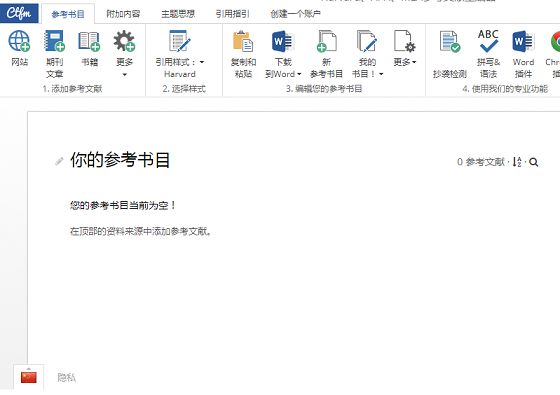Open the 主题思想 tab
Screen dimensions: 560x395
[x=178, y=14]
